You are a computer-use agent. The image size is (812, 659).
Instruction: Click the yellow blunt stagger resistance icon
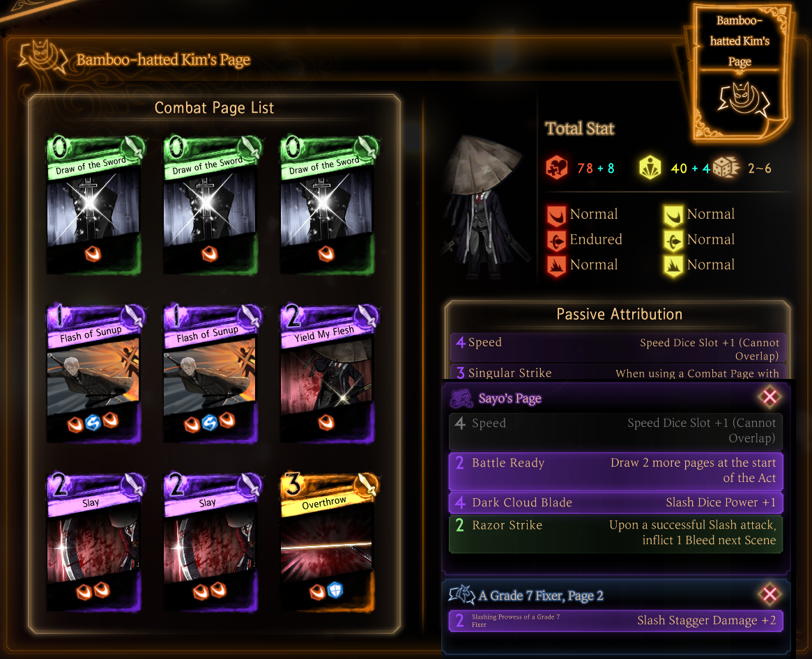(674, 266)
